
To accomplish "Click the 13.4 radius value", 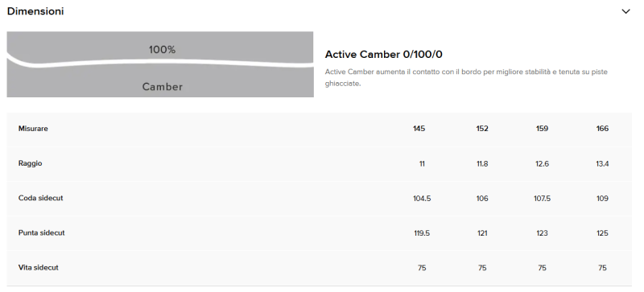I will (x=602, y=164).
